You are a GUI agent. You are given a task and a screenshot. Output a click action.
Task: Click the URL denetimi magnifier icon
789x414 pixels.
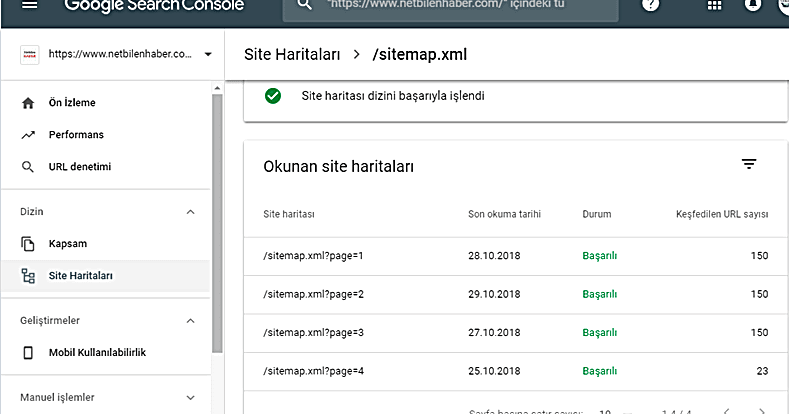(x=28, y=167)
